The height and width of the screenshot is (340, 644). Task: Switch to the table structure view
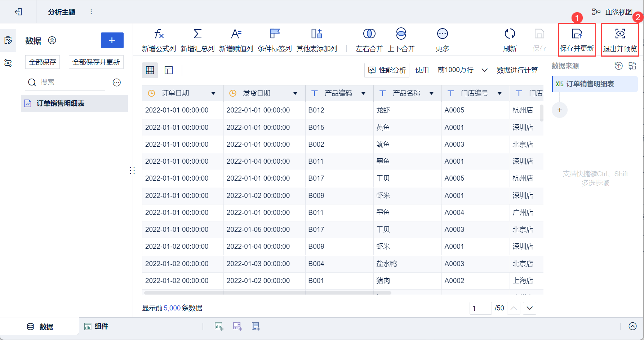169,70
